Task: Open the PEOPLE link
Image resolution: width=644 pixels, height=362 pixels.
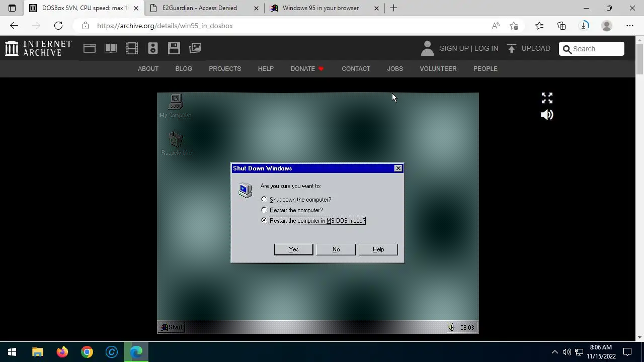Action: [x=485, y=68]
